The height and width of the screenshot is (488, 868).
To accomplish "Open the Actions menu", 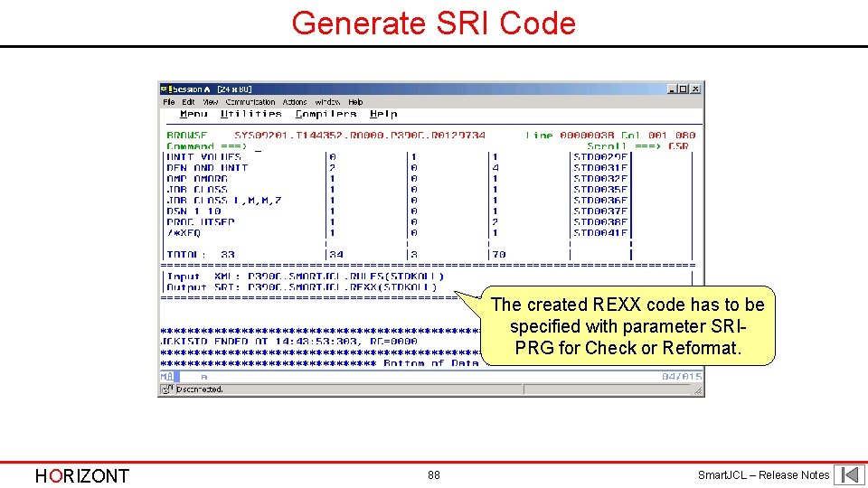I will pyautogui.click(x=295, y=102).
